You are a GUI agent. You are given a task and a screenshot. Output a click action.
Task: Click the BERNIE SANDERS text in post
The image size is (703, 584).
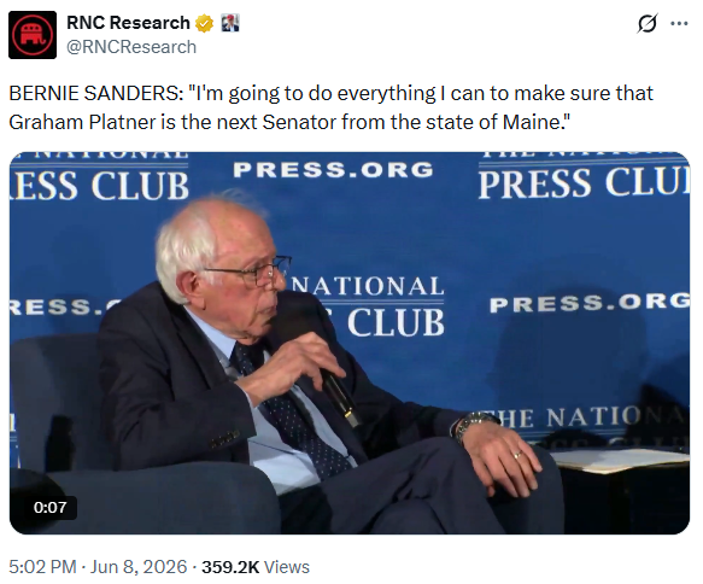[x=94, y=93]
